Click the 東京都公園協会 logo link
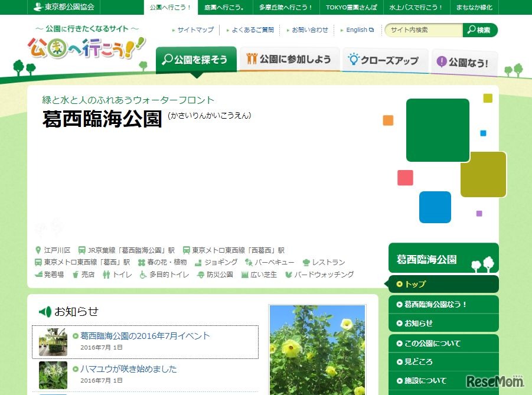Screen dimensions: 532x395 [x=64, y=6]
